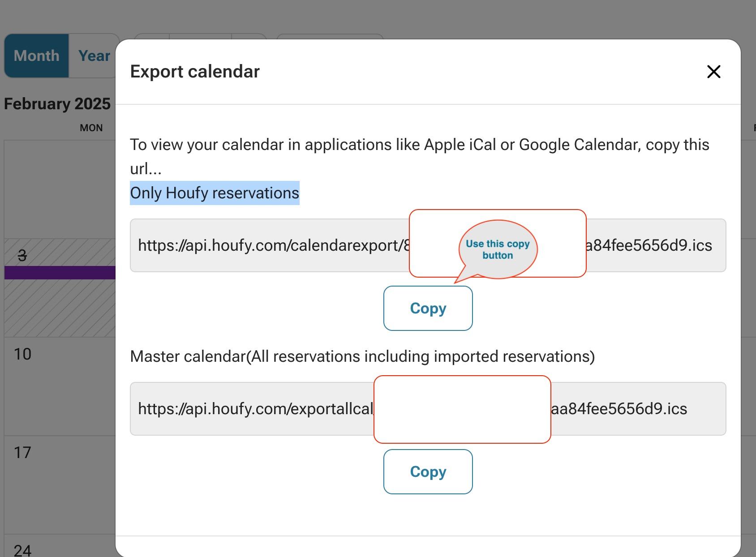Image resolution: width=756 pixels, height=557 pixels.
Task: Click the calendarexport URL field
Action: click(x=269, y=245)
